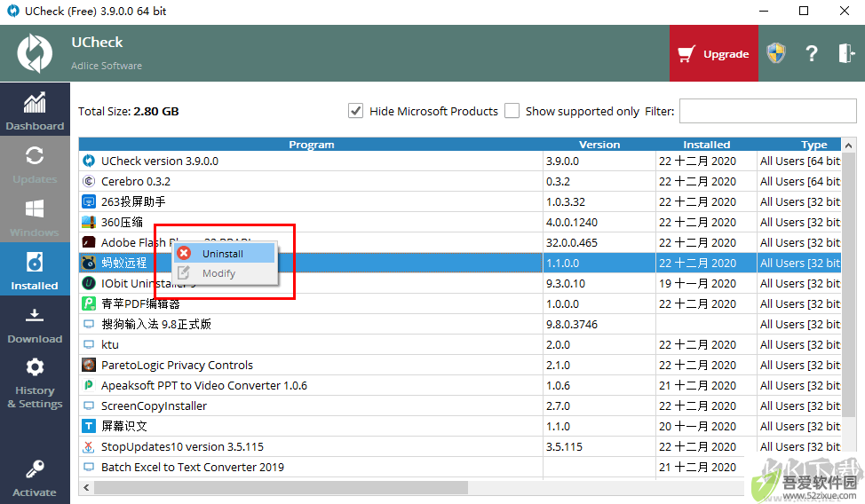The width and height of the screenshot is (865, 504).
Task: Click the UCheck logo in header
Action: coord(35,53)
